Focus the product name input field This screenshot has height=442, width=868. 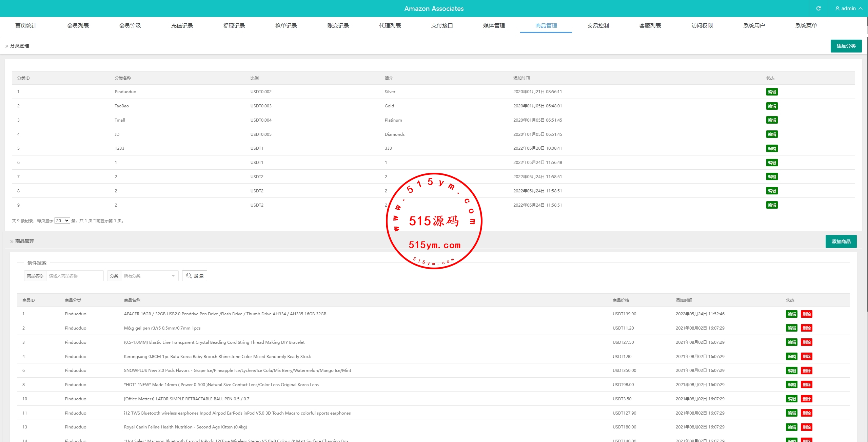pyautogui.click(x=75, y=276)
